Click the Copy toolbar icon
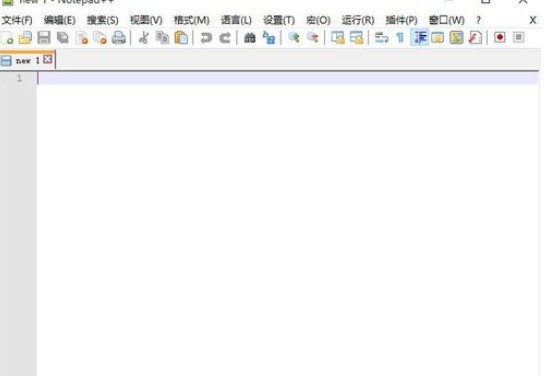This screenshot has height=376, width=549. click(162, 38)
